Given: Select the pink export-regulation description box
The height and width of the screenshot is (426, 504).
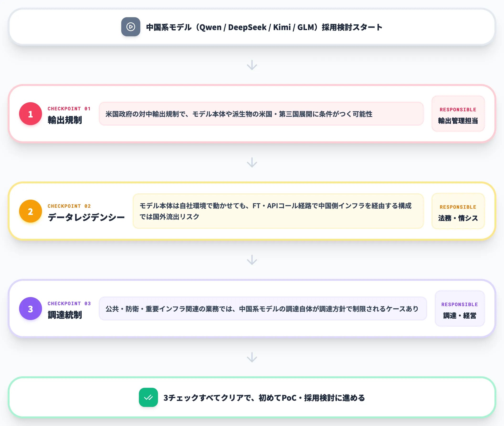Looking at the screenshot, I should coord(261,114).
